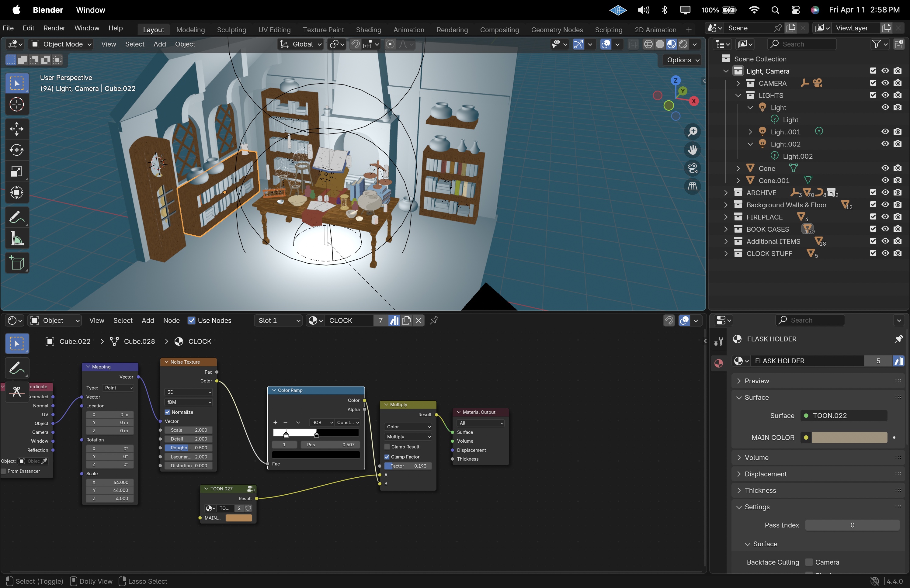Hide Cone.001 object in viewport
Viewport: 910px width, 588px height.
[885, 180]
